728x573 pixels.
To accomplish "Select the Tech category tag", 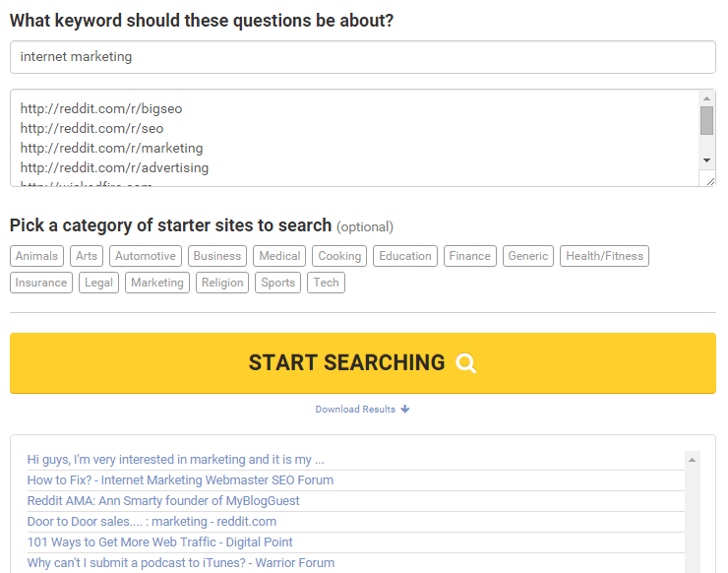I will click(326, 283).
